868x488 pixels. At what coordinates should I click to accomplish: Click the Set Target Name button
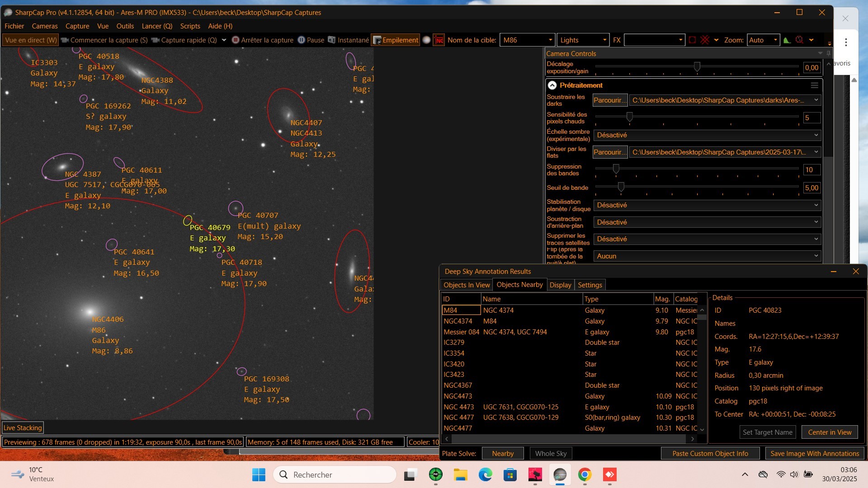(x=768, y=432)
